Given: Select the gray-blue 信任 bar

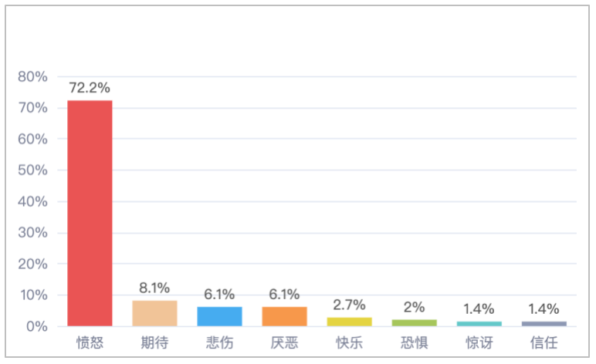Looking at the screenshot, I should (544, 323).
